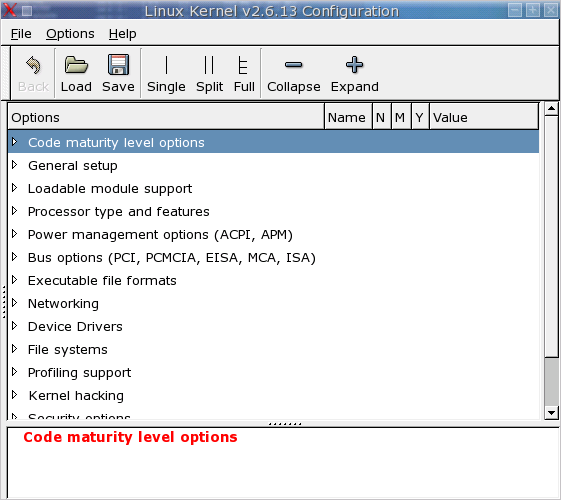Screen dimensions: 561x500
Task: Click the M column header
Action: [x=401, y=117]
